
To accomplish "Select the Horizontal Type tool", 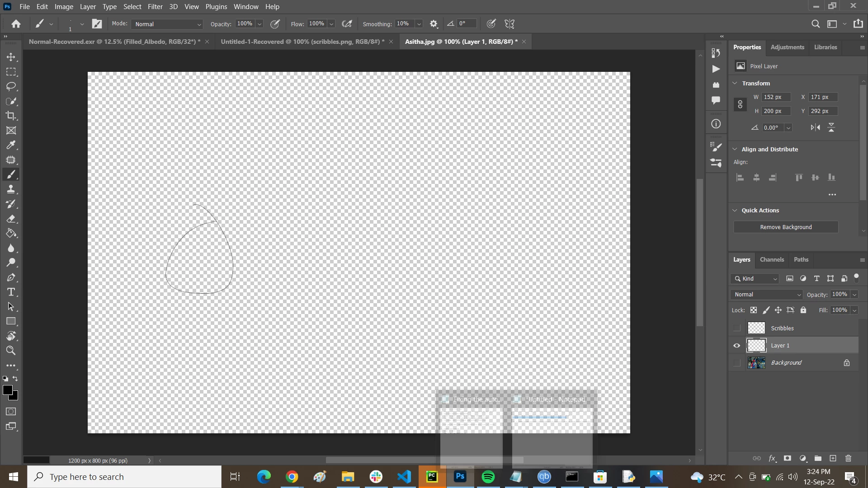I will (x=11, y=292).
